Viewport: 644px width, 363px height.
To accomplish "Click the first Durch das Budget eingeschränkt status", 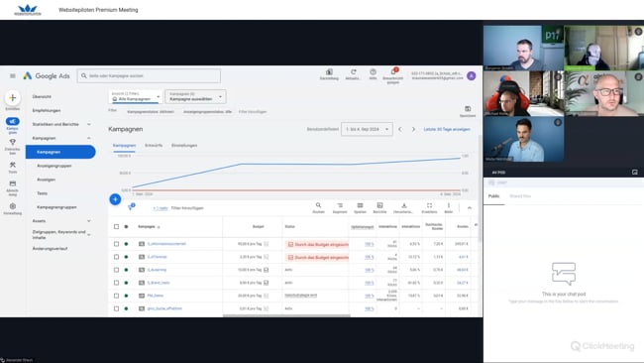I will pyautogui.click(x=317, y=244).
